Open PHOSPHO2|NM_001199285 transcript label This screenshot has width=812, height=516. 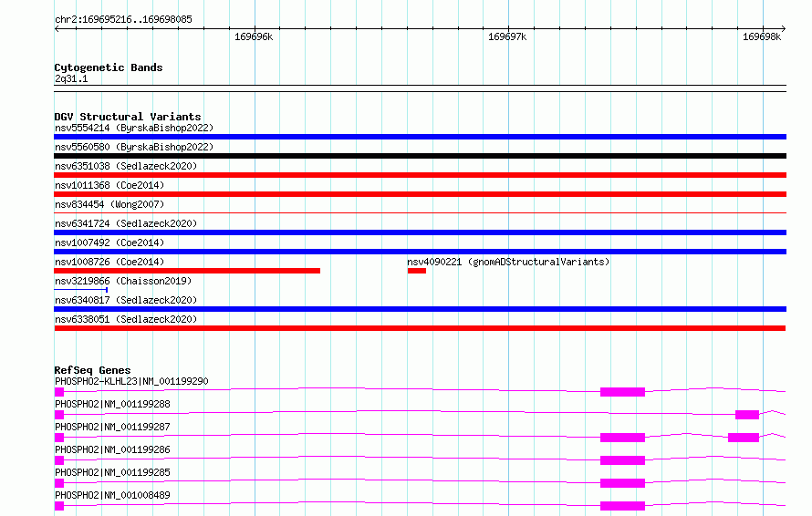pyautogui.click(x=112, y=472)
